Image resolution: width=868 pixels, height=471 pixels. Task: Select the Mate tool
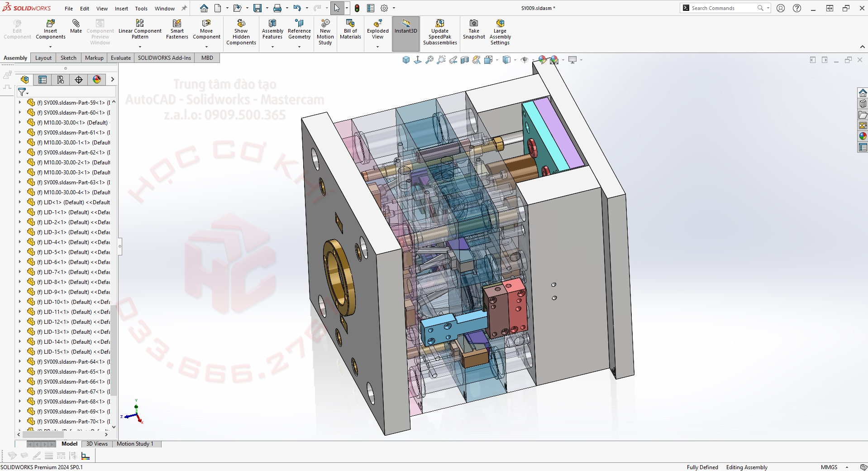point(76,26)
